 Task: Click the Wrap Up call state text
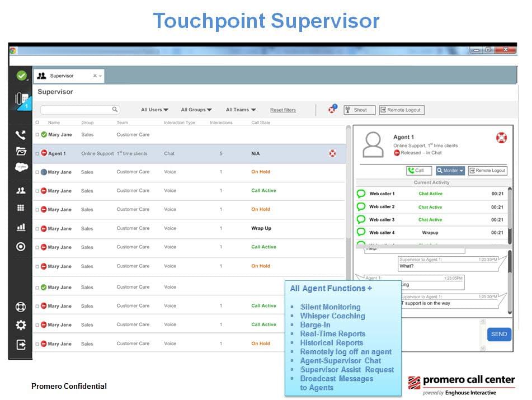(x=261, y=228)
